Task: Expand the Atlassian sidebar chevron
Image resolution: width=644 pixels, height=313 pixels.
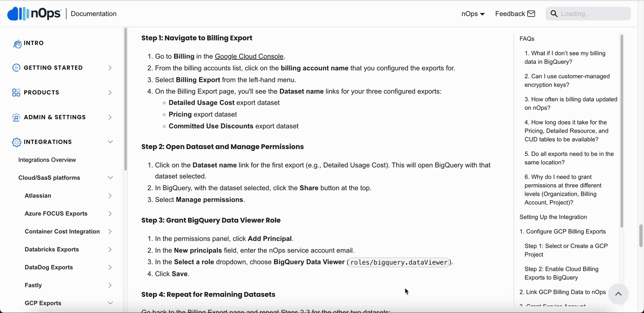Action: click(x=110, y=195)
